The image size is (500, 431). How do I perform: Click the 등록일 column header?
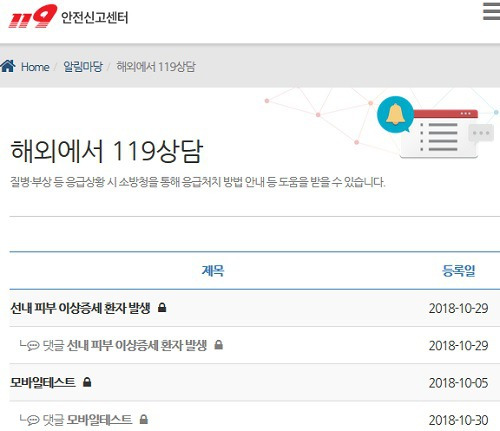pos(459,270)
